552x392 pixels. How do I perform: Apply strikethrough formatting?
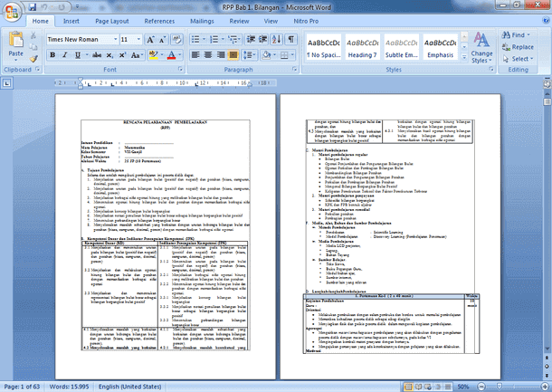97,55
